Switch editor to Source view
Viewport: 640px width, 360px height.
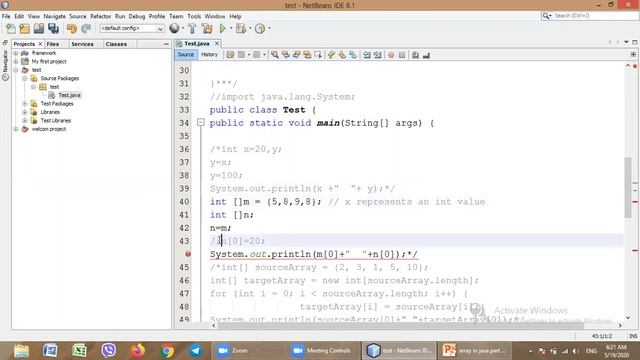186,55
